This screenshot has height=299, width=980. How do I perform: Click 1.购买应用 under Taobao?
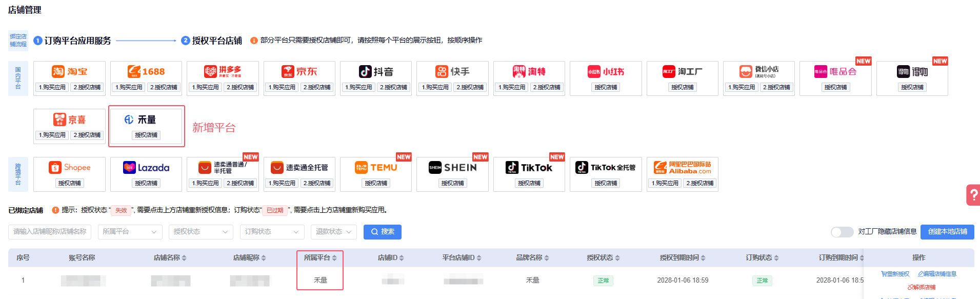(52, 87)
